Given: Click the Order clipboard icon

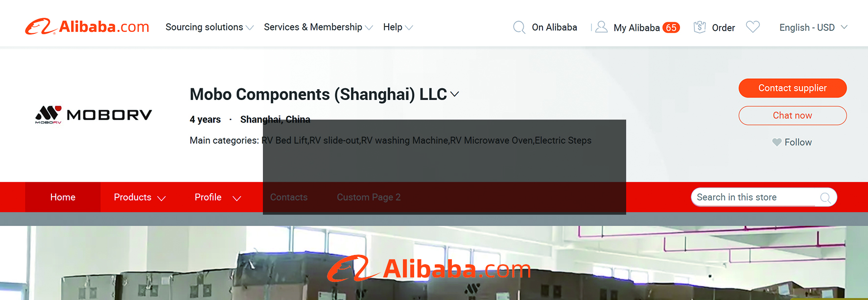Looking at the screenshot, I should coord(700,27).
